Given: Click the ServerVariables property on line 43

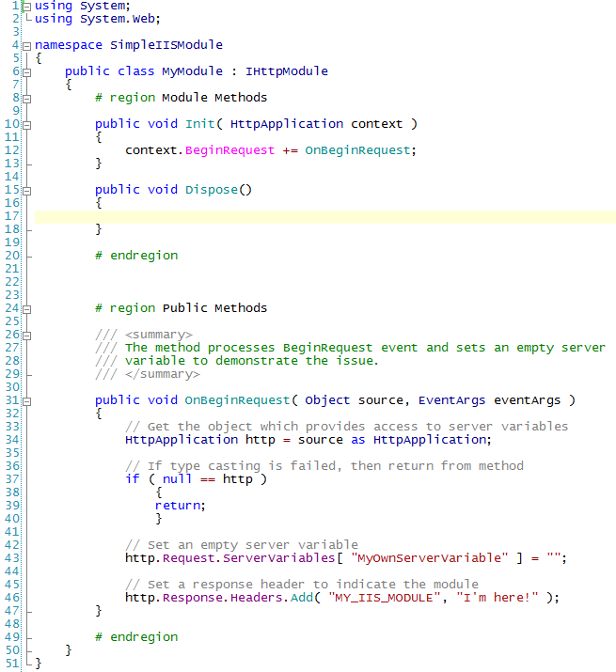Looking at the screenshot, I should (x=278, y=558).
